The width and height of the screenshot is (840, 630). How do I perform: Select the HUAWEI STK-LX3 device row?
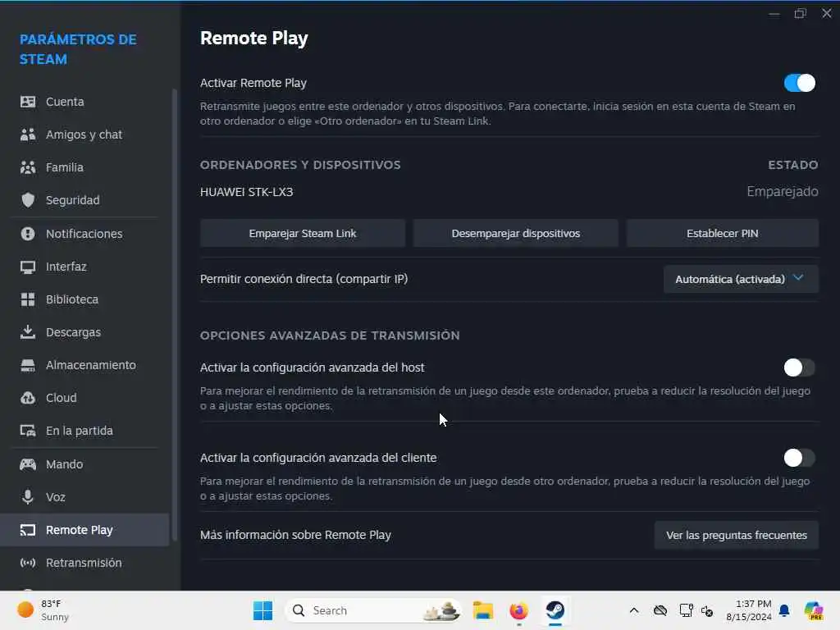[x=509, y=192]
